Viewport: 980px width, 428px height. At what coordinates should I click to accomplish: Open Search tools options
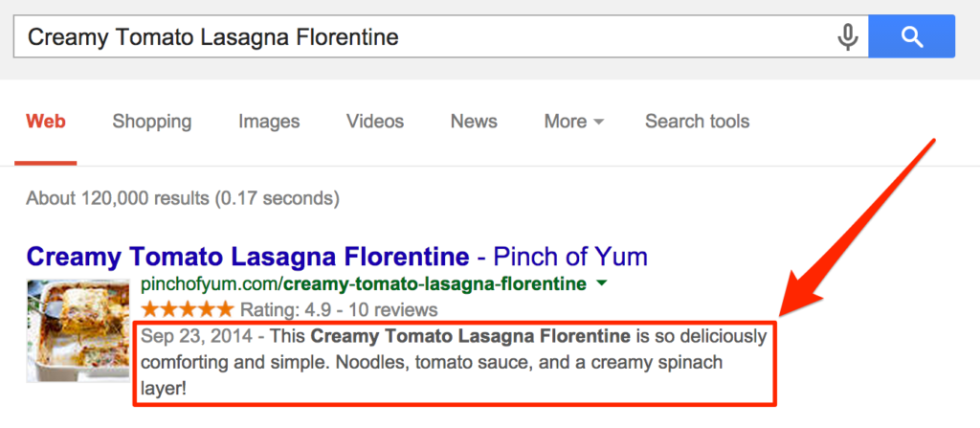pyautogui.click(x=697, y=122)
